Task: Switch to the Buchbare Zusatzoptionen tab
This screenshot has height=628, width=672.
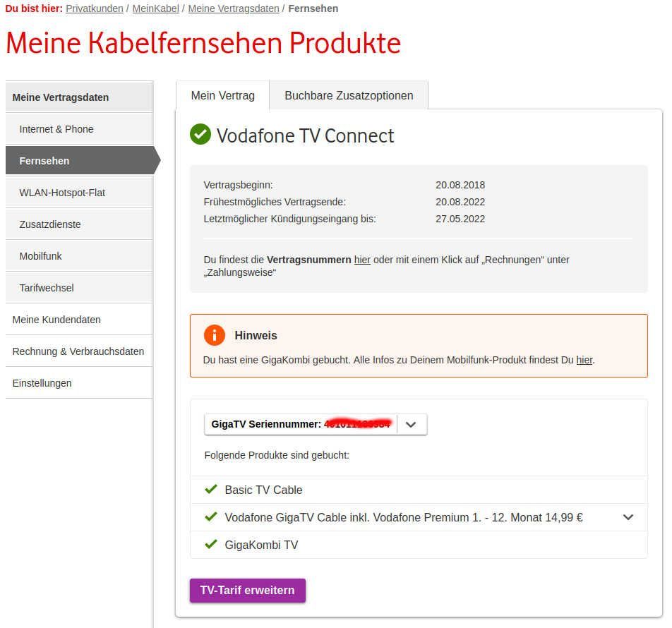Action: coord(349,95)
